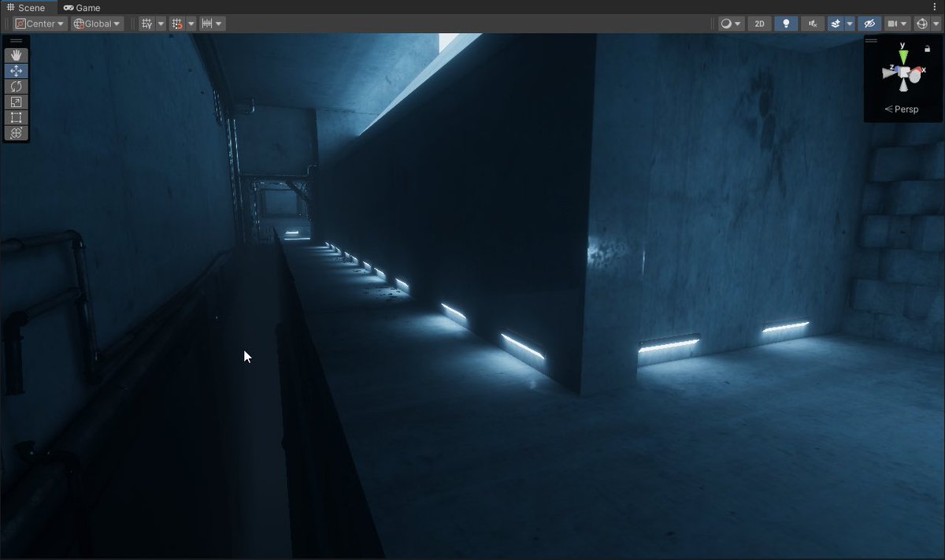Click the draw mode shading sphere icon
The height and width of the screenshot is (560, 945).
[x=726, y=24]
